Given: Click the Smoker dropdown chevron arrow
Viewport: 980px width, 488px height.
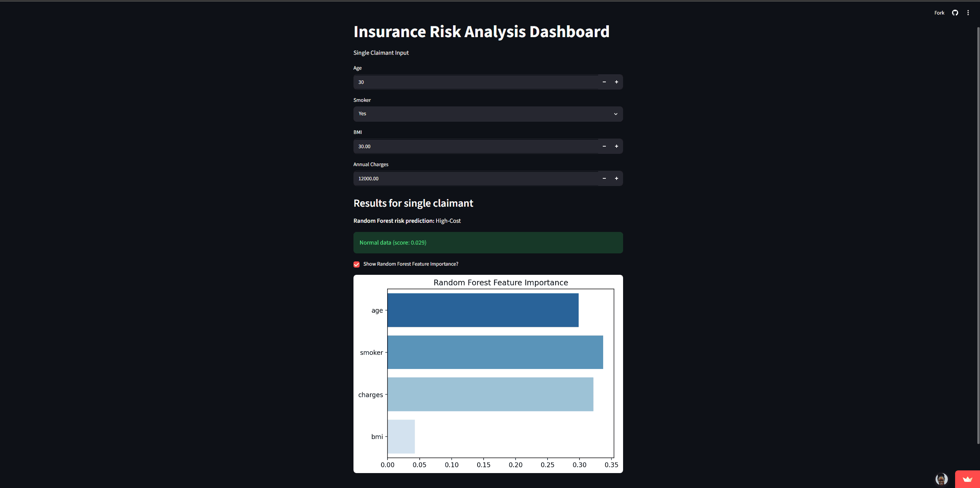Looking at the screenshot, I should coord(616,114).
